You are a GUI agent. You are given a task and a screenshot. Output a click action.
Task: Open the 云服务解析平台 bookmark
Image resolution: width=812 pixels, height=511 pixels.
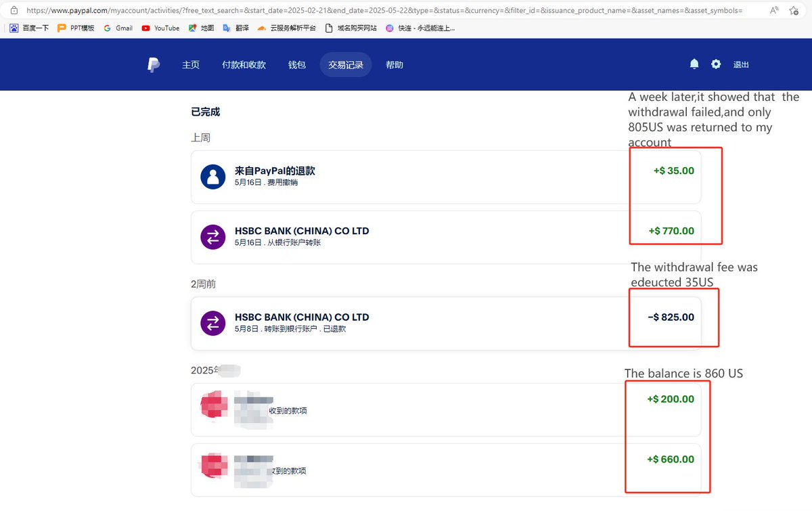[287, 28]
